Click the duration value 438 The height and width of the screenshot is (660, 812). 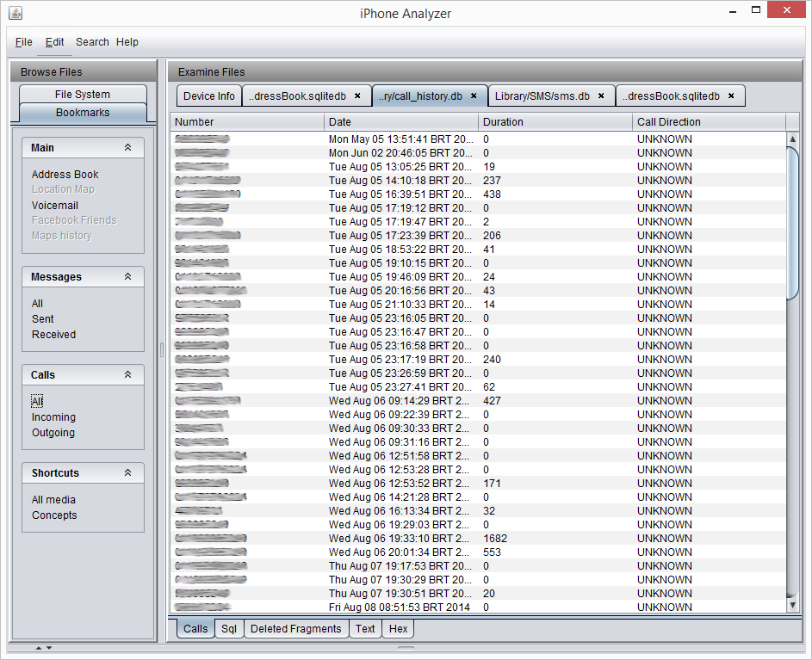point(492,194)
